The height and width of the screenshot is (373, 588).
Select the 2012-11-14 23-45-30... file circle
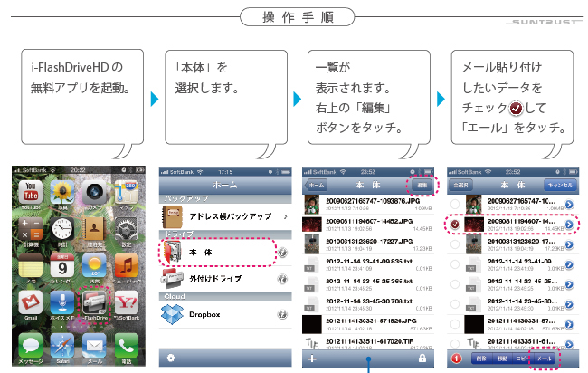tap(454, 304)
